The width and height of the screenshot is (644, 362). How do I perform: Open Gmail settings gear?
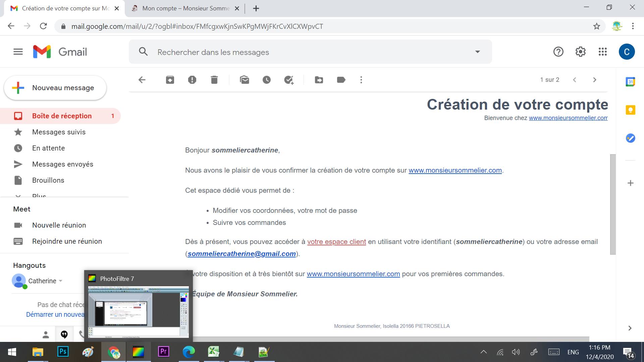[x=581, y=52]
